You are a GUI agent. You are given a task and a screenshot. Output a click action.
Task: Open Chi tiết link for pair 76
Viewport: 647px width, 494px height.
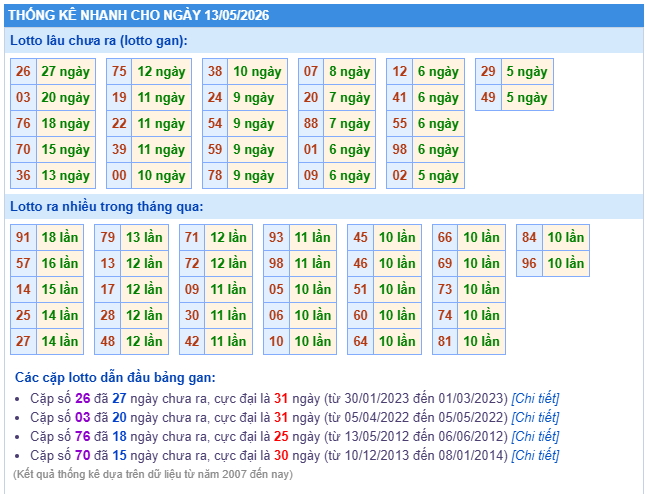tap(535, 436)
